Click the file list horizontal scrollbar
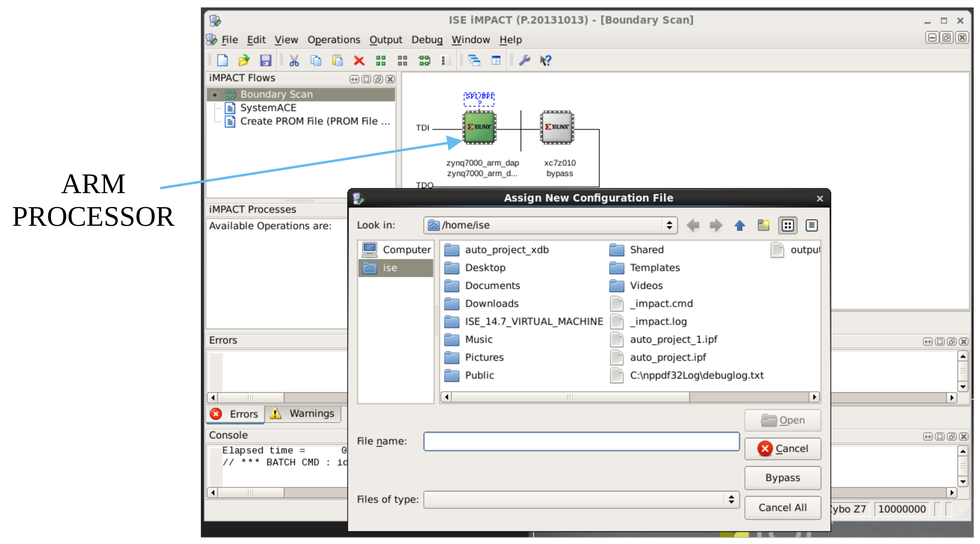Image resolution: width=980 pixels, height=544 pixels. (x=630, y=397)
